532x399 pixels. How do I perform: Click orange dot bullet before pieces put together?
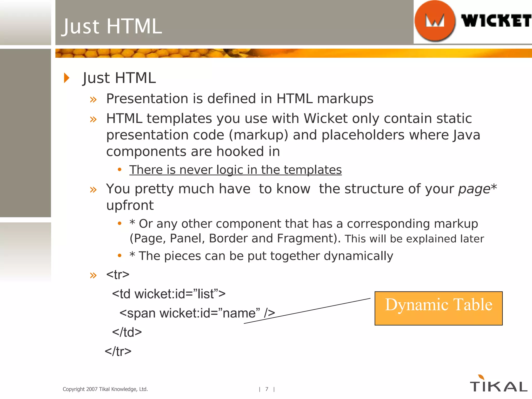pyautogui.click(x=119, y=256)
